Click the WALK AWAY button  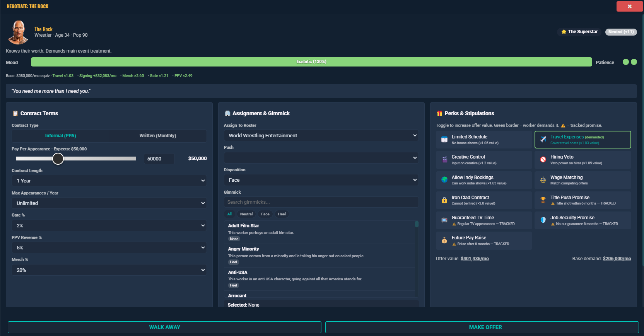point(164,327)
